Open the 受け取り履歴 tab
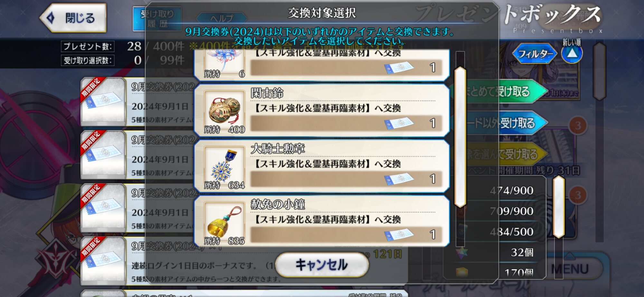 coord(157,19)
